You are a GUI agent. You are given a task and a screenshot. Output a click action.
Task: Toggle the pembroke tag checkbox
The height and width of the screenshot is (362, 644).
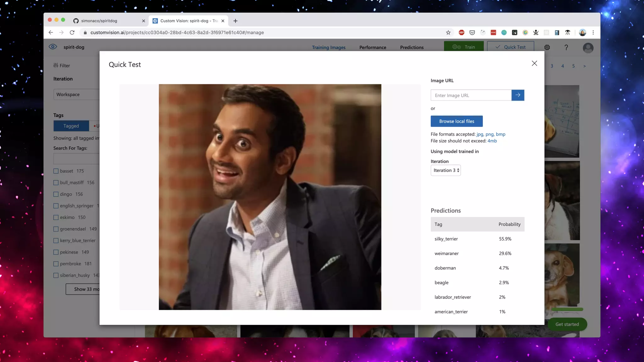[56, 264]
